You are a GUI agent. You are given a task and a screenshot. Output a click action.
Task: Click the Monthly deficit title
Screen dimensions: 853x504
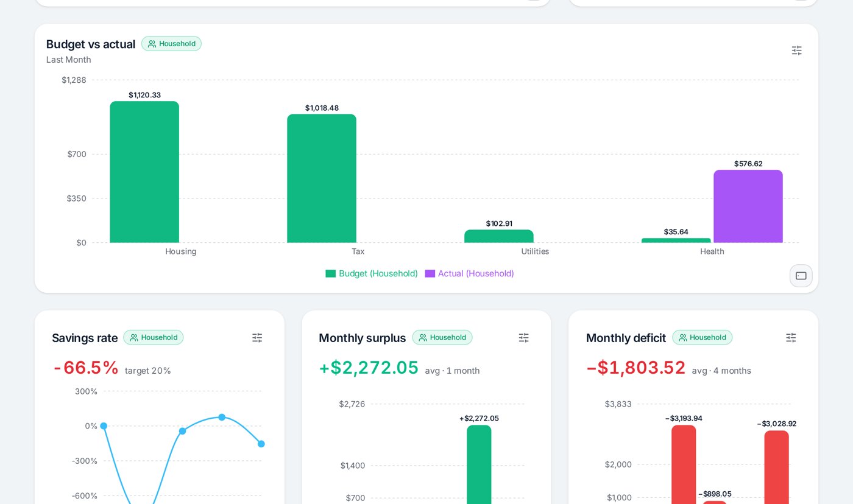coord(626,338)
